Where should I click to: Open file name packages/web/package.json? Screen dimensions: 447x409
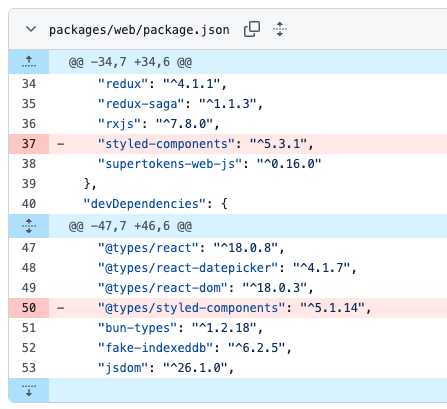point(139,30)
